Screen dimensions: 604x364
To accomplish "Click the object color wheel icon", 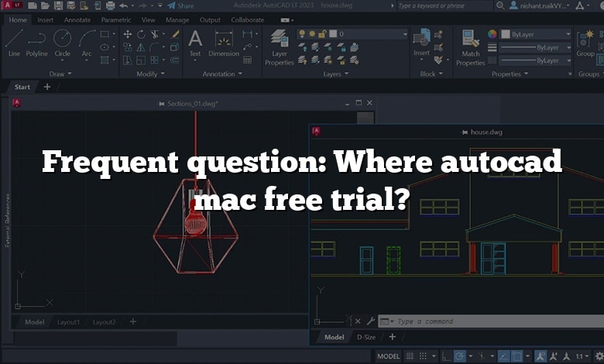I will 492,34.
